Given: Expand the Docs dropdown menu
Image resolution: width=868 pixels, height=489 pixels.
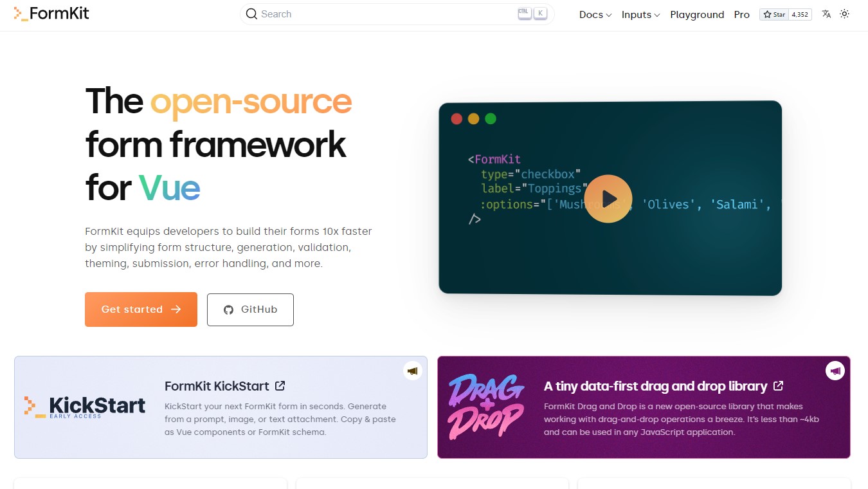Looking at the screenshot, I should pyautogui.click(x=595, y=14).
